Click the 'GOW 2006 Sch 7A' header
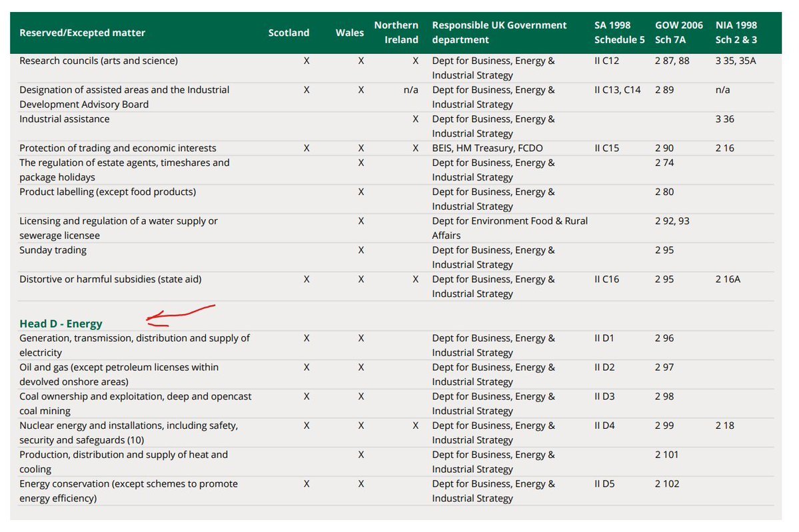The image size is (799, 532). click(679, 33)
